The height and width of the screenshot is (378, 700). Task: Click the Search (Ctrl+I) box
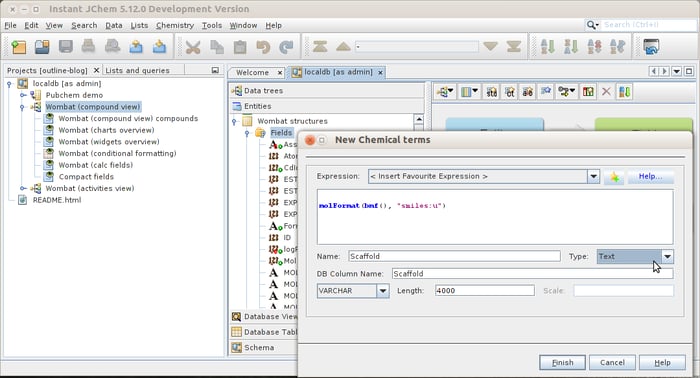pyautogui.click(x=648, y=25)
